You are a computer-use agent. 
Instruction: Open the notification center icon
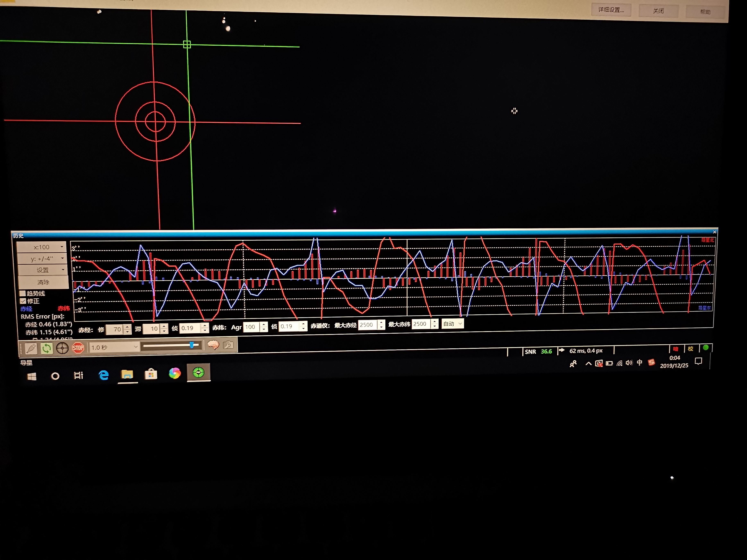pos(698,361)
